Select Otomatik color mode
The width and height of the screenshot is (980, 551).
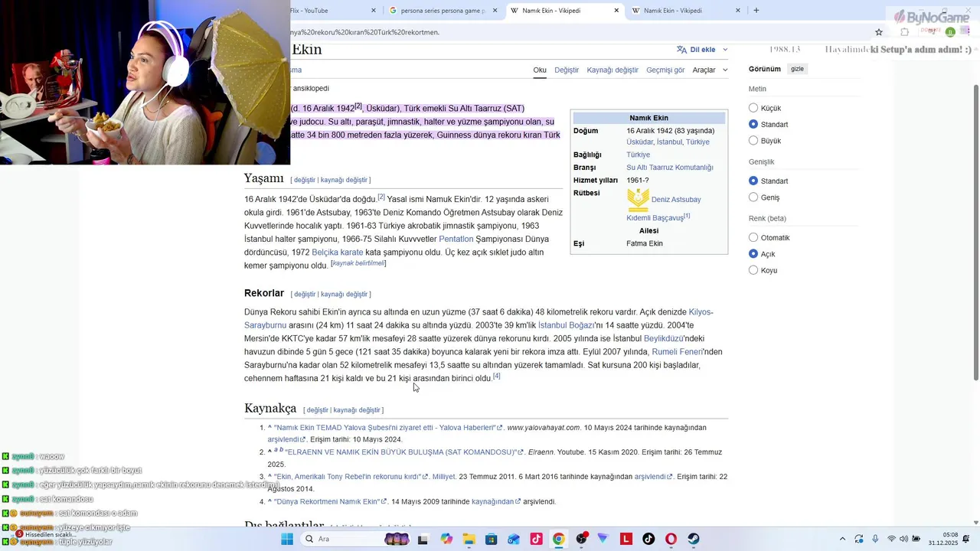coord(753,237)
